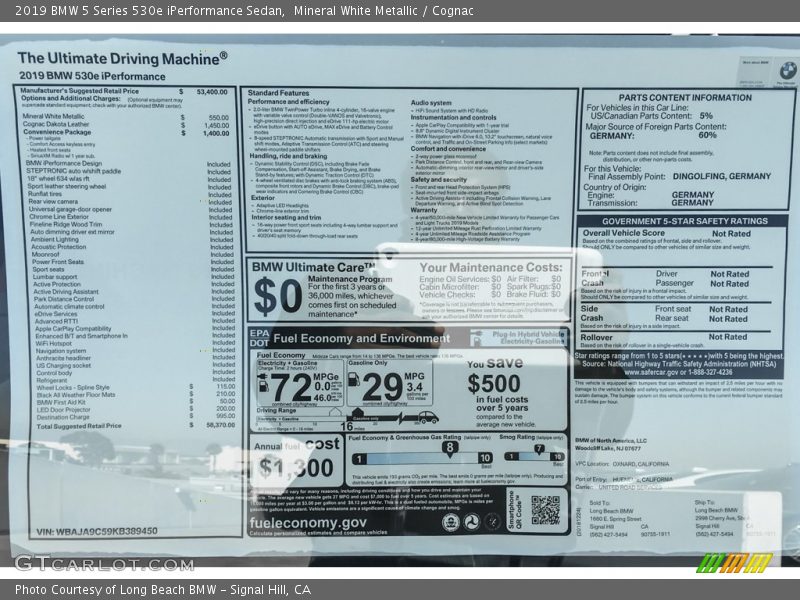Click the 'BMW Ultimate Care' heading
The height and width of the screenshot is (600, 800).
[x=313, y=267]
